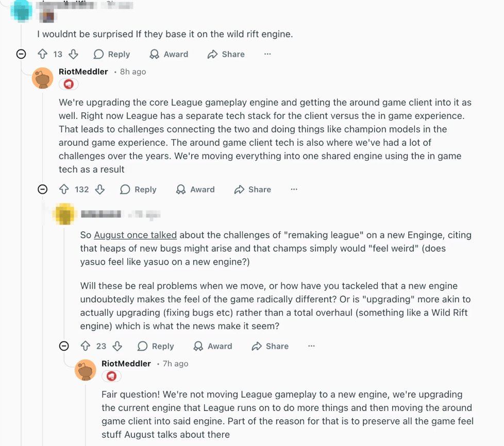Viewport: 504px width, 446px height.
Task: Collapse the Wild Rift engine comment thread
Action: (x=21, y=54)
